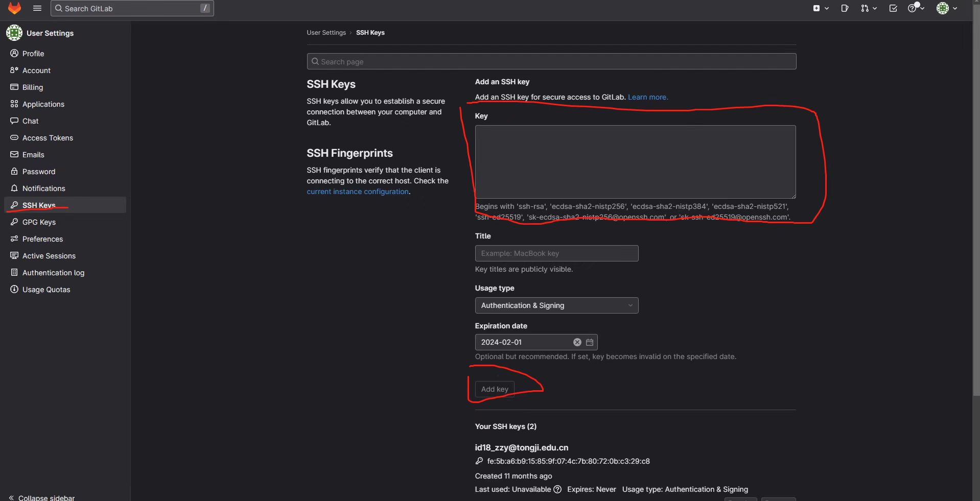
Task: Open the Issues icon in top bar
Action: [845, 8]
